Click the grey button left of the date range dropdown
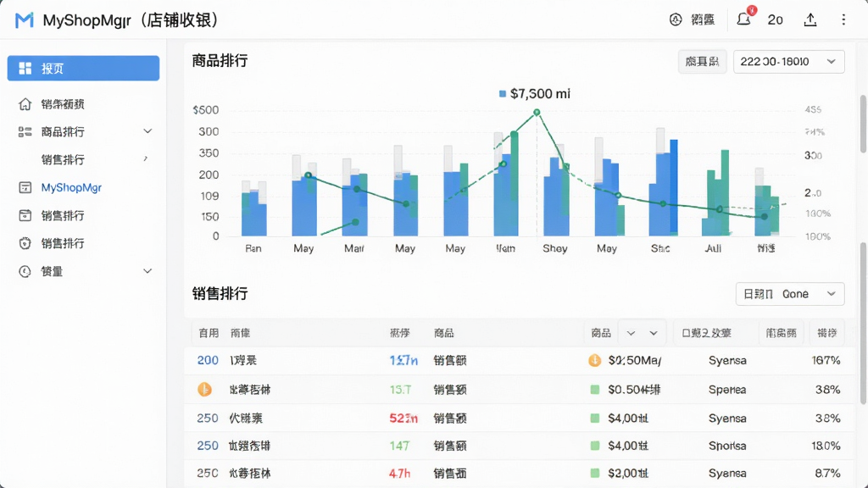Image resolution: width=868 pixels, height=488 pixels. 702,61
